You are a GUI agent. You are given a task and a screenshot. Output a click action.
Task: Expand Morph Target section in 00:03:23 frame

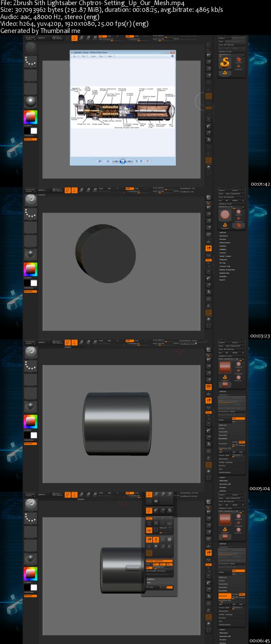225,256
